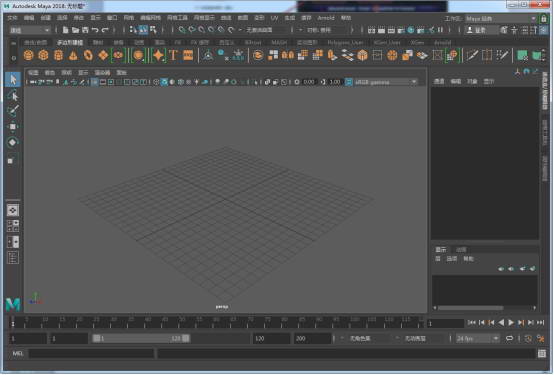Image resolution: width=554 pixels, height=375 pixels.
Task: Click the current frame input field
Action: tap(445, 323)
